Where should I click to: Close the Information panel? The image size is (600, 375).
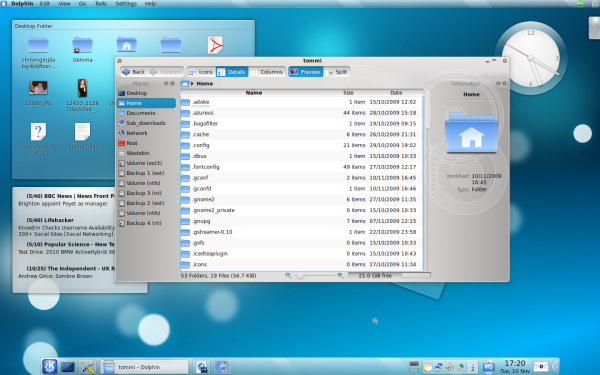[504, 83]
